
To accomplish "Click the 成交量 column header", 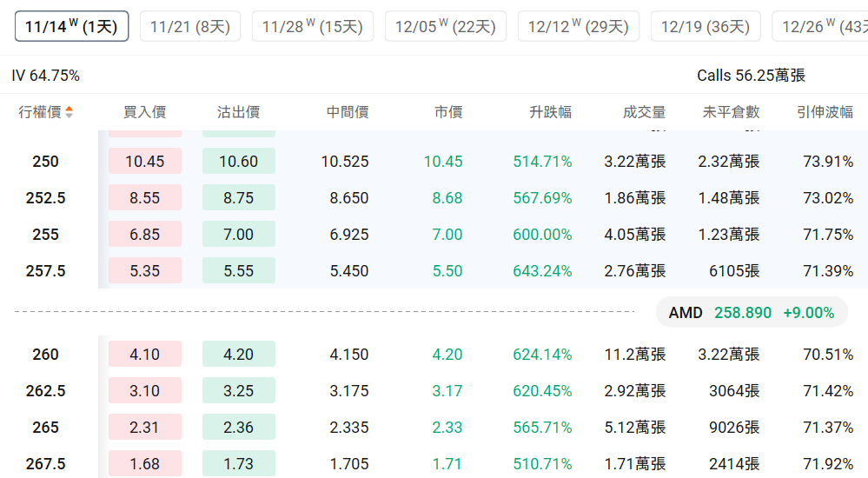I will (644, 112).
